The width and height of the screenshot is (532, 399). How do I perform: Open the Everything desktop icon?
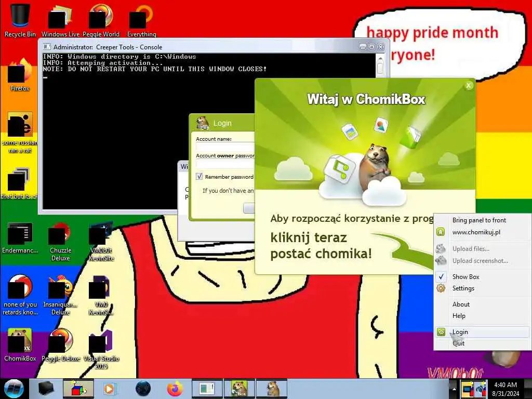[141, 20]
